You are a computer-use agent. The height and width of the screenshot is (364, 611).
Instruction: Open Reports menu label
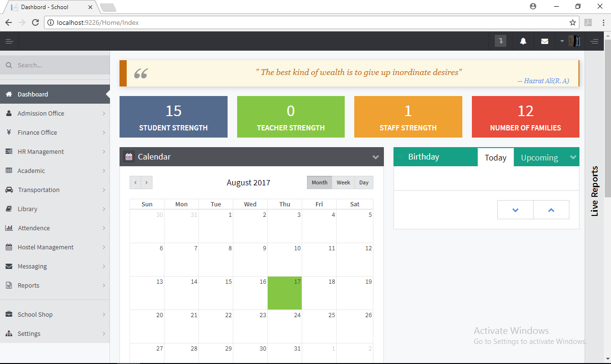(x=28, y=285)
